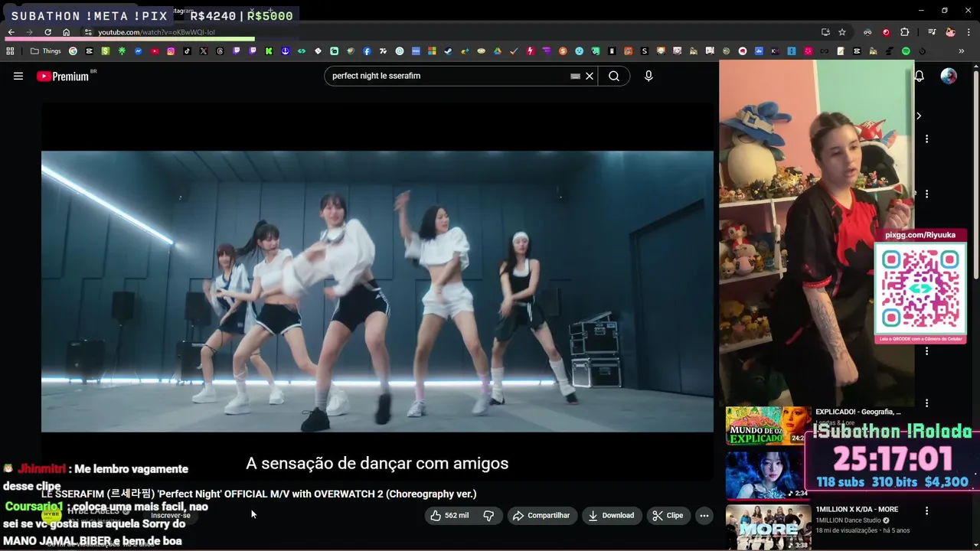Open the Chrome profile avatar

[950, 32]
